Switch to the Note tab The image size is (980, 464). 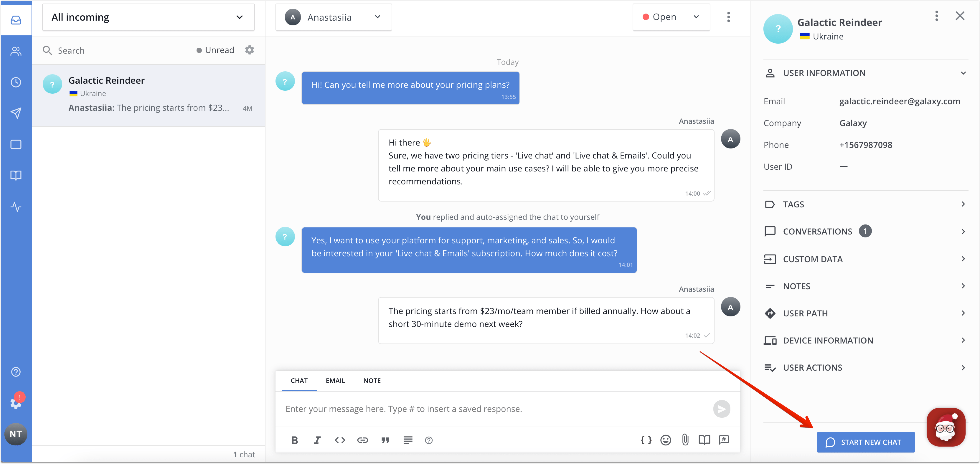point(372,381)
